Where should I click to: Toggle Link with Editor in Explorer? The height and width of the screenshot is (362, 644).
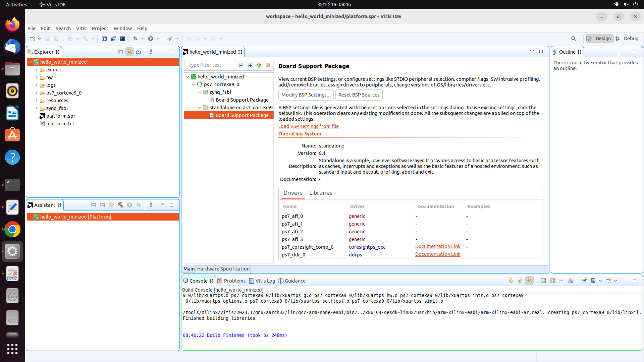tap(129, 52)
